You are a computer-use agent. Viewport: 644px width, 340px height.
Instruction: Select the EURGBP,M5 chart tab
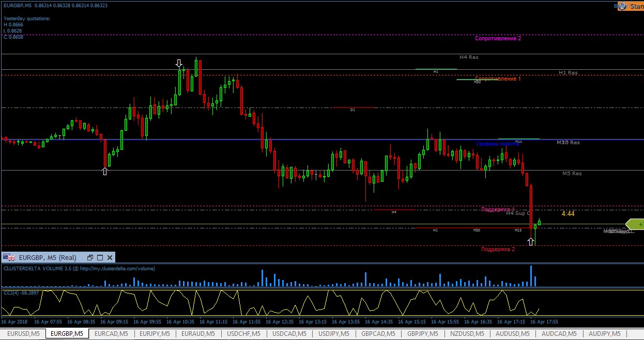click(67, 334)
